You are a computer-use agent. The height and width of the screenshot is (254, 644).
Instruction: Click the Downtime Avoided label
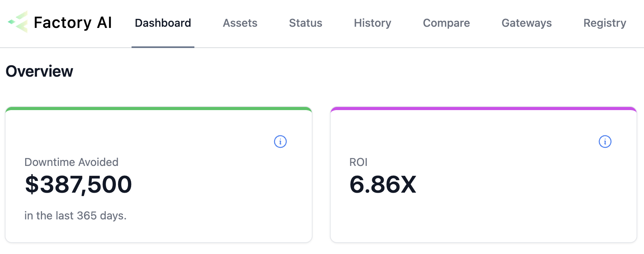click(x=71, y=162)
